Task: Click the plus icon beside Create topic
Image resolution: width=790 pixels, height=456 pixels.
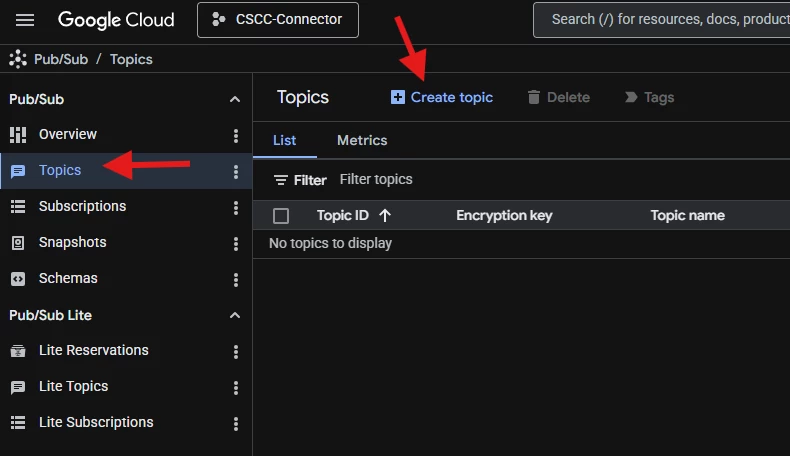Action: coord(398,97)
